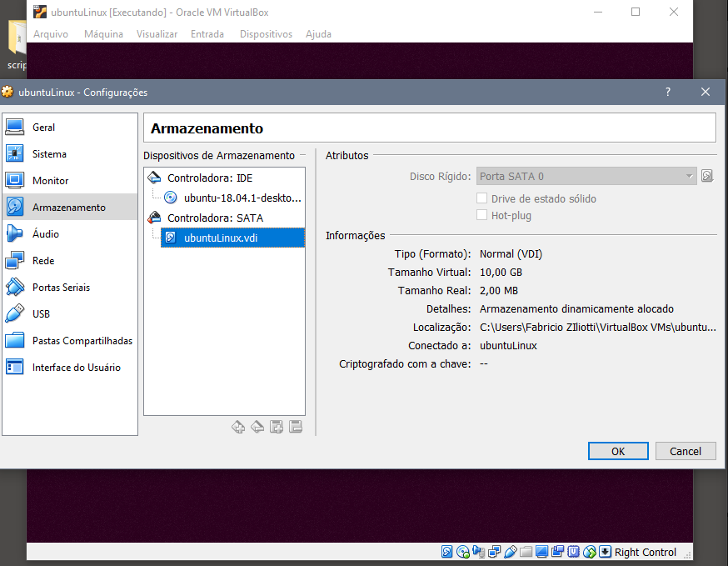Open the Dispositivos menu
The height and width of the screenshot is (566, 728).
[266, 34]
